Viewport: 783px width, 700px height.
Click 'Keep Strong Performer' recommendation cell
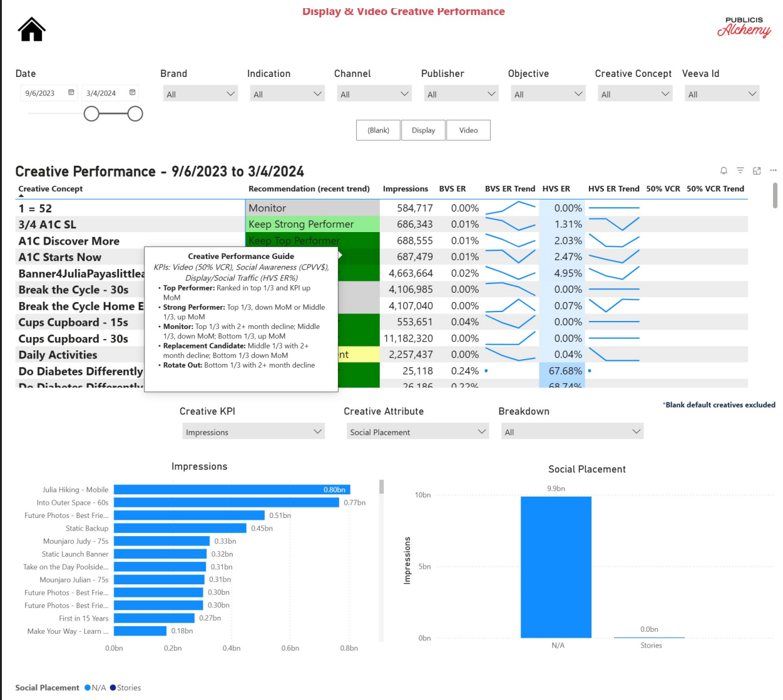[313, 225]
